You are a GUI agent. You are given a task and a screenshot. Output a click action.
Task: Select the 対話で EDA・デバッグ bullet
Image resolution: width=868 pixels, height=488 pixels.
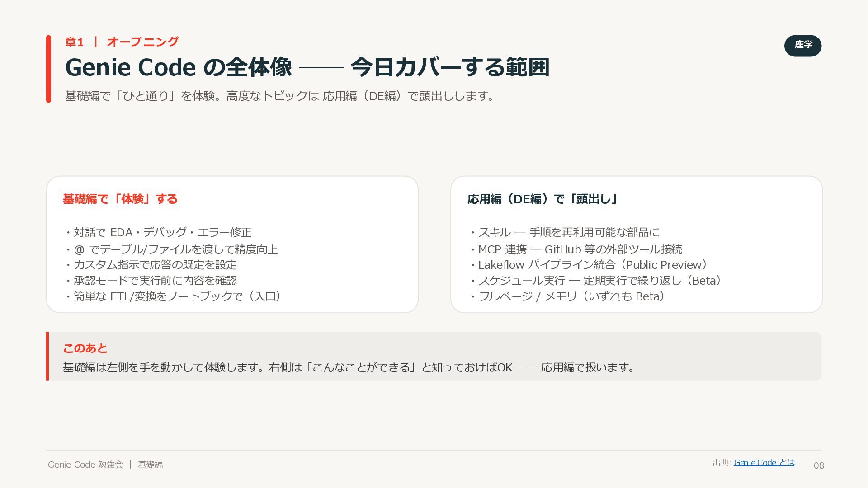[157, 232]
